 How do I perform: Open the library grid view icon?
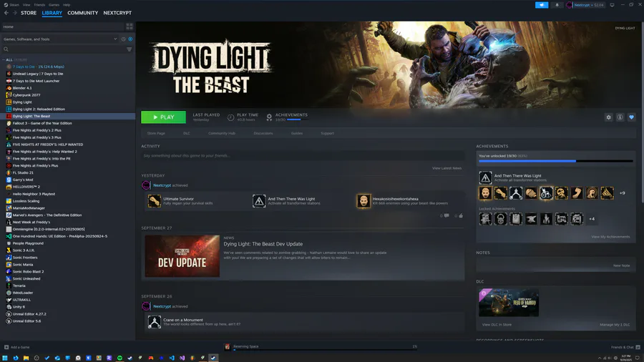pyautogui.click(x=130, y=26)
